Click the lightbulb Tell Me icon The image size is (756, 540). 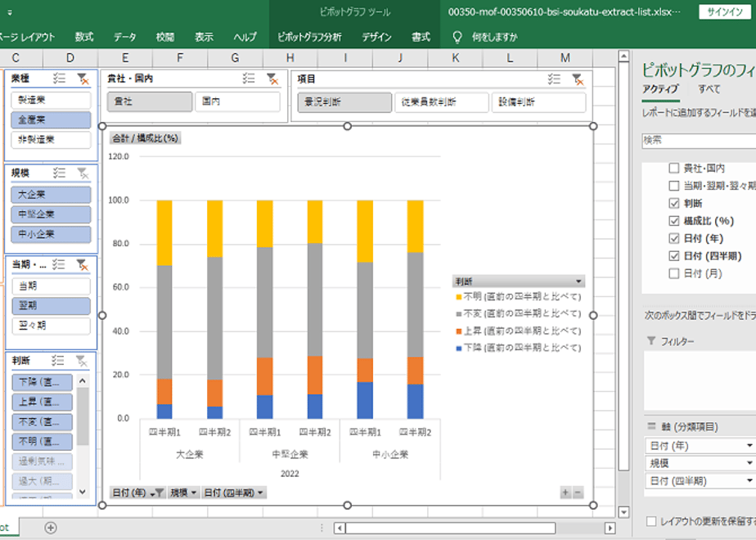coord(457,37)
